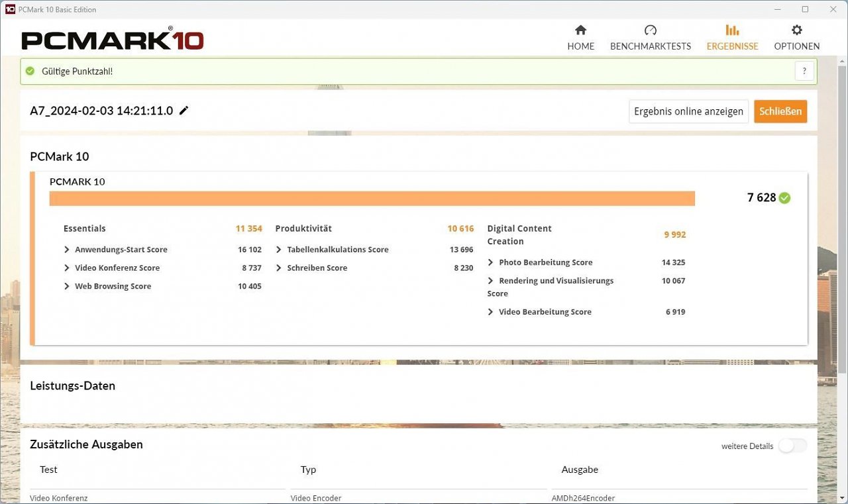This screenshot has height=504, width=848.
Task: Expand Web Browsing Score
Action: click(x=66, y=287)
